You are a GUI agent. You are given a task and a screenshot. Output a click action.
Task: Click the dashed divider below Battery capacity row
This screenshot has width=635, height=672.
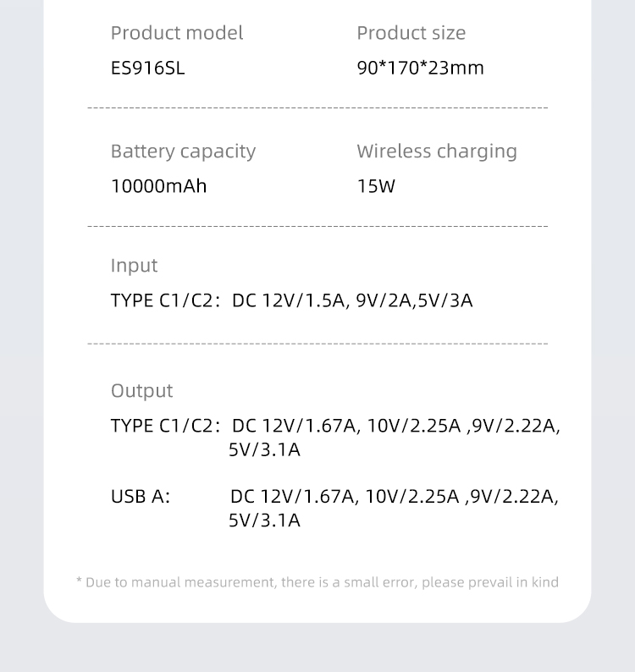click(x=317, y=227)
